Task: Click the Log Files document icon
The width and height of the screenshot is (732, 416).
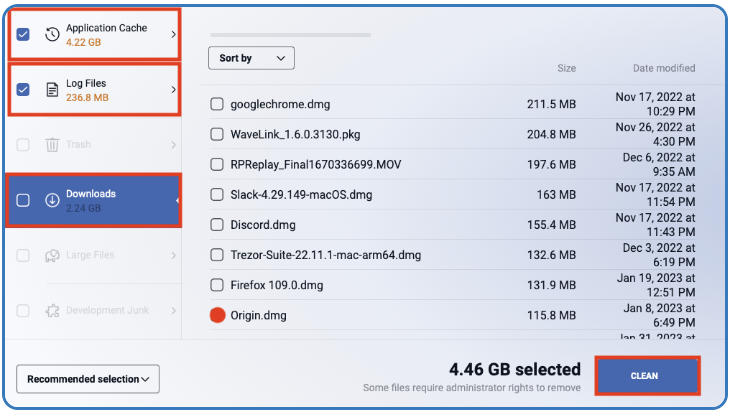Action: 52,90
